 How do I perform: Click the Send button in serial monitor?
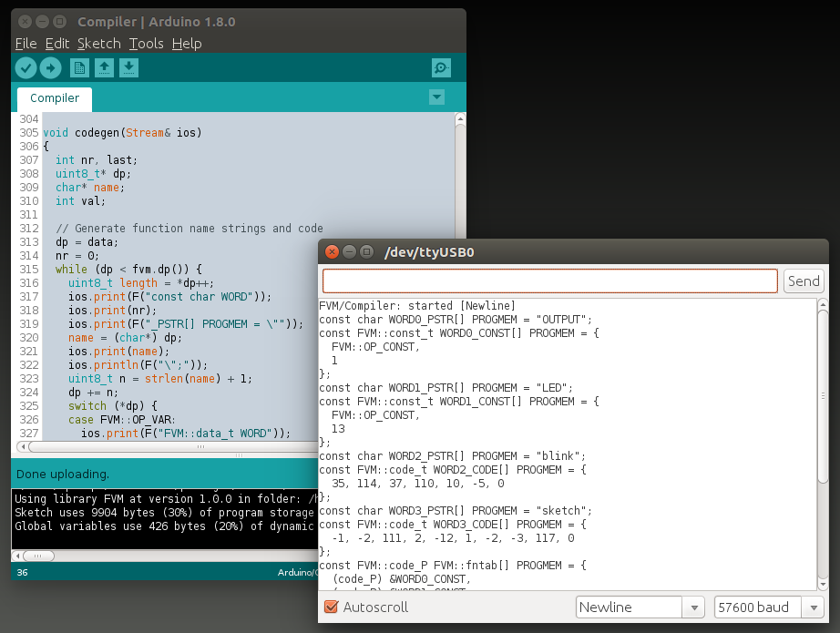pos(804,281)
